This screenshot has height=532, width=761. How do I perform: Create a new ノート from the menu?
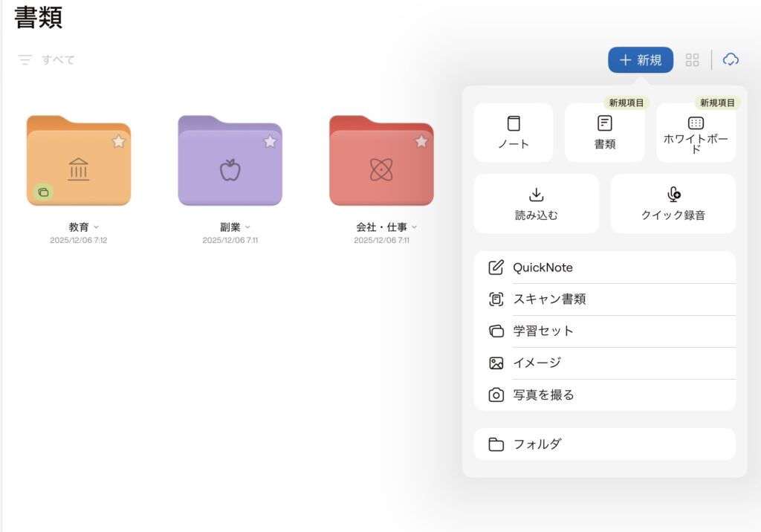[x=514, y=132]
